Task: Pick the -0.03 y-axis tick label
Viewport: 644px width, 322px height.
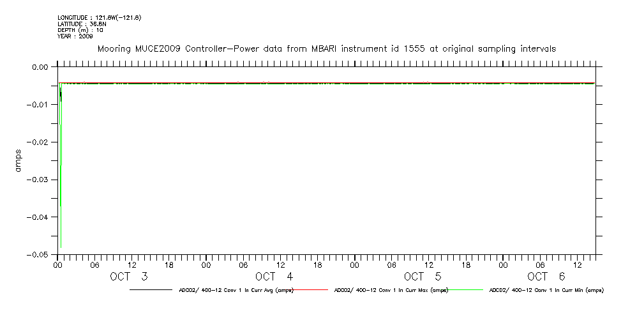Action: pos(38,180)
